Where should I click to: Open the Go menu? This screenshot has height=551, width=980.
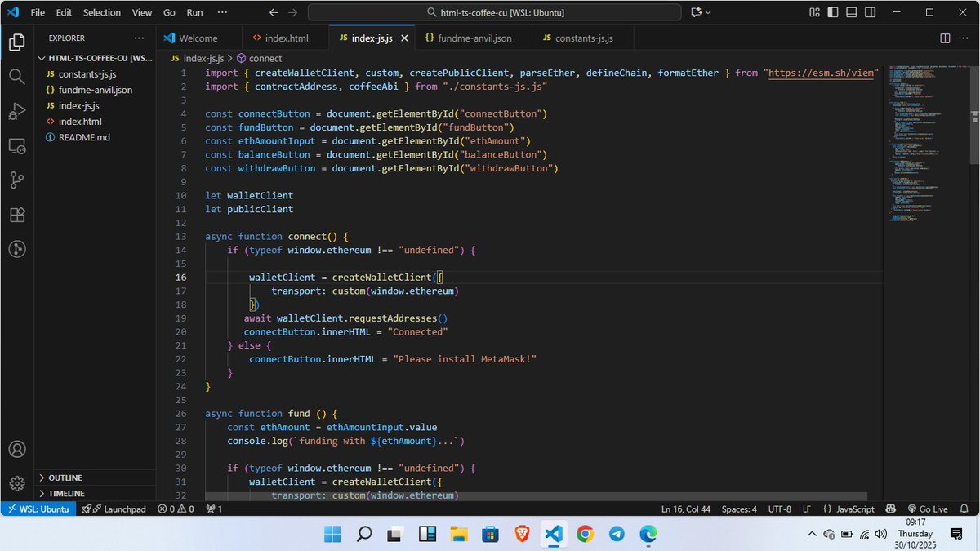point(169,12)
